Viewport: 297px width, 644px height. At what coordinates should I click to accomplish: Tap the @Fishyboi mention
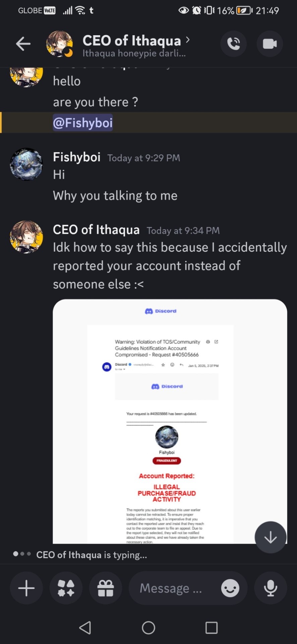(83, 123)
